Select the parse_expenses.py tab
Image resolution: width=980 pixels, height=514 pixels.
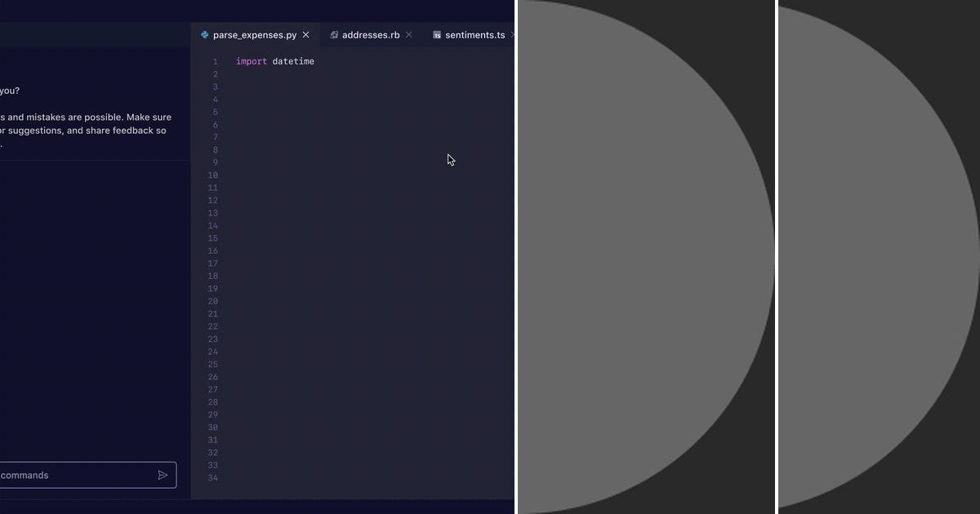pyautogui.click(x=253, y=34)
